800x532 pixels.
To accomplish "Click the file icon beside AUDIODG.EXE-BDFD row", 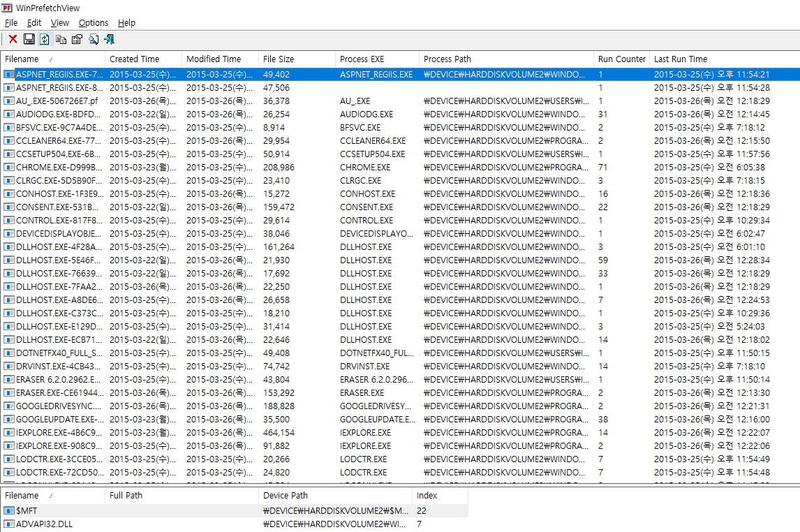I will point(8,114).
